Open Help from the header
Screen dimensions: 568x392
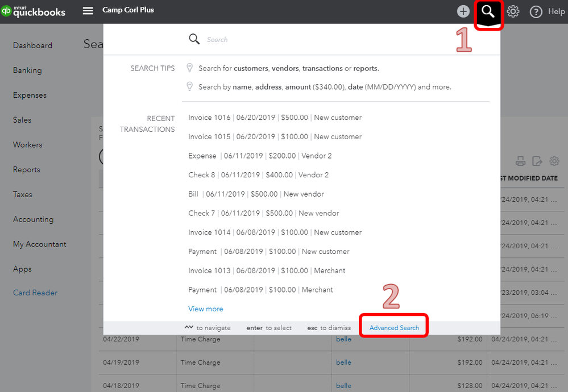[547, 11]
